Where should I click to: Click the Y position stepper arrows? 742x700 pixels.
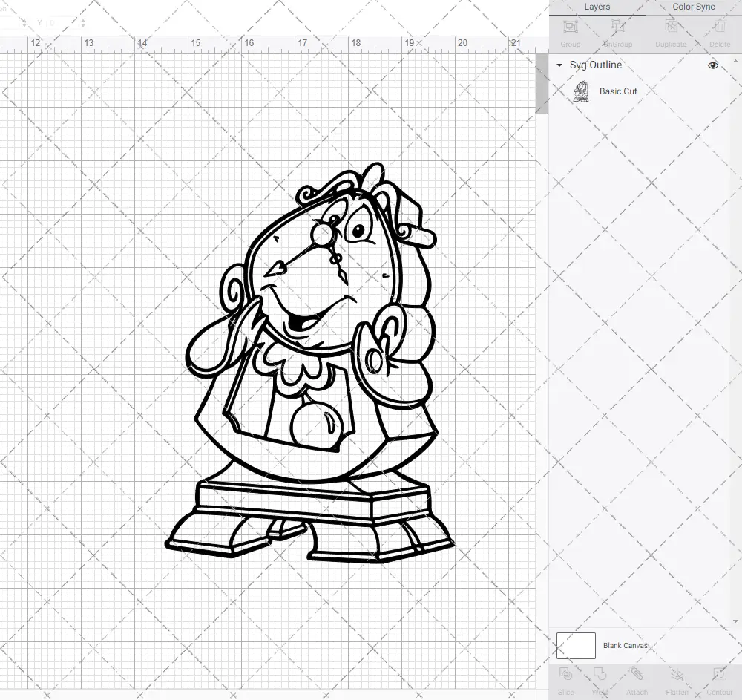[83, 22]
